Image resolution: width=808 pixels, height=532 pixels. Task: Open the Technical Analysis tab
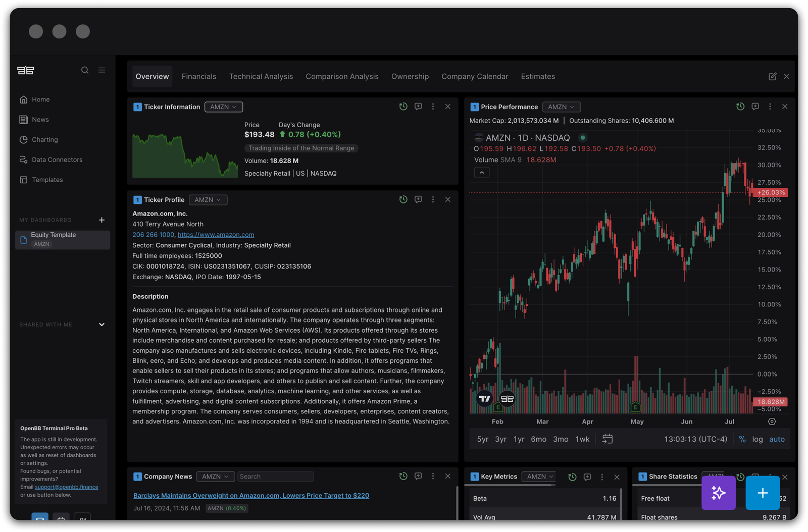[x=261, y=76]
